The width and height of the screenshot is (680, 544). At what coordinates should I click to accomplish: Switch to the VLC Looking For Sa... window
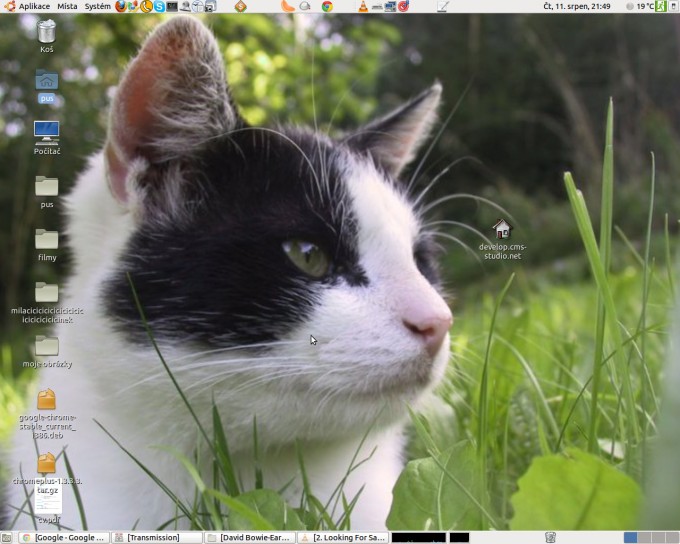(x=343, y=538)
